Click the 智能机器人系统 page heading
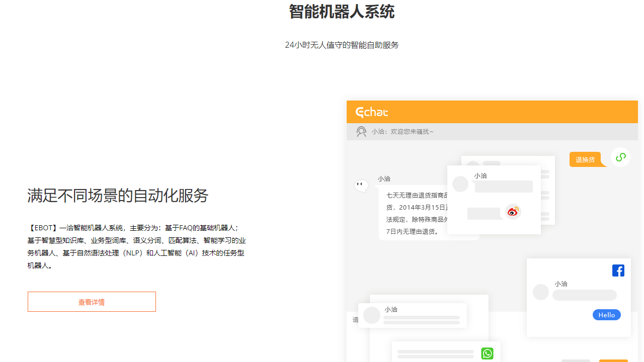This screenshot has height=362, width=644. tap(342, 12)
